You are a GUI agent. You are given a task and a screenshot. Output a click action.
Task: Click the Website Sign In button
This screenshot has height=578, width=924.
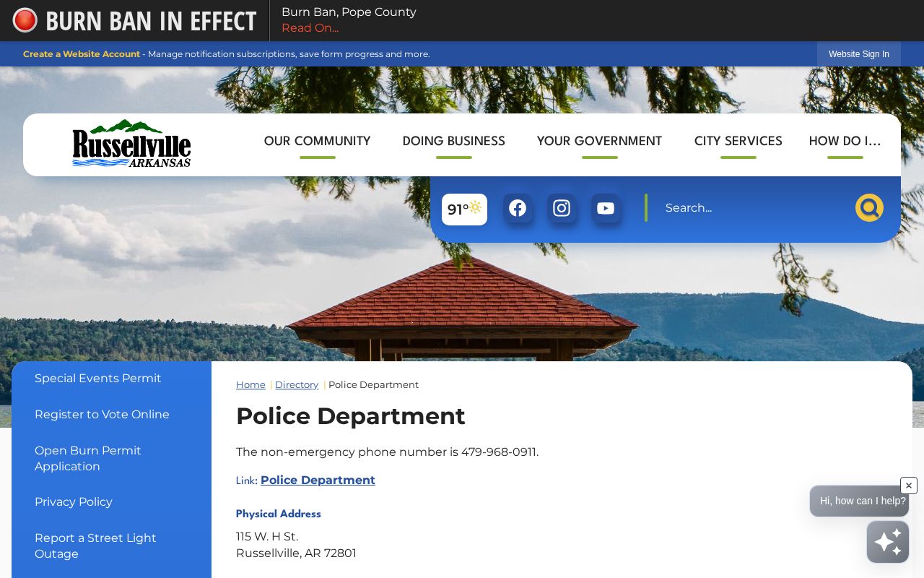click(859, 54)
